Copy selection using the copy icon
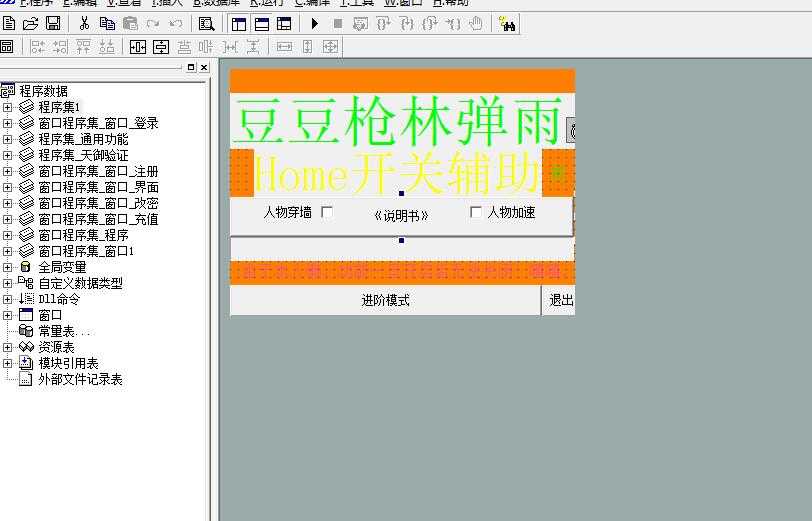 click(107, 23)
